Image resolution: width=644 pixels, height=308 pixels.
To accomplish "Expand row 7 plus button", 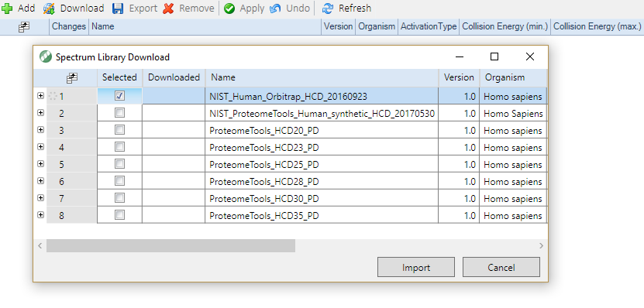I will tap(40, 197).
